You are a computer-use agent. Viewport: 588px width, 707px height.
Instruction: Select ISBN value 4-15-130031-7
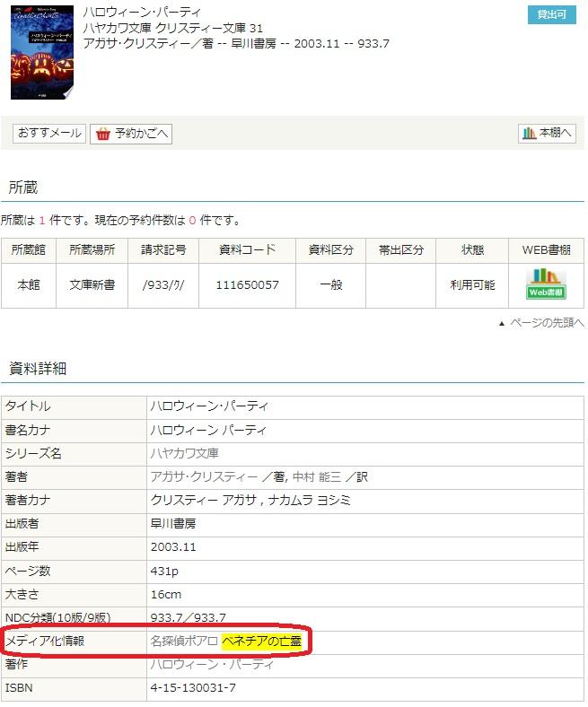[193, 688]
